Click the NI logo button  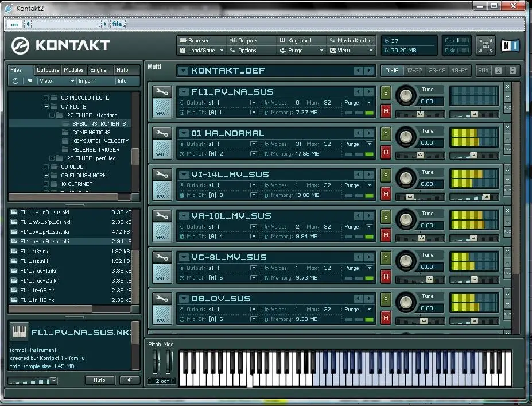click(x=510, y=45)
